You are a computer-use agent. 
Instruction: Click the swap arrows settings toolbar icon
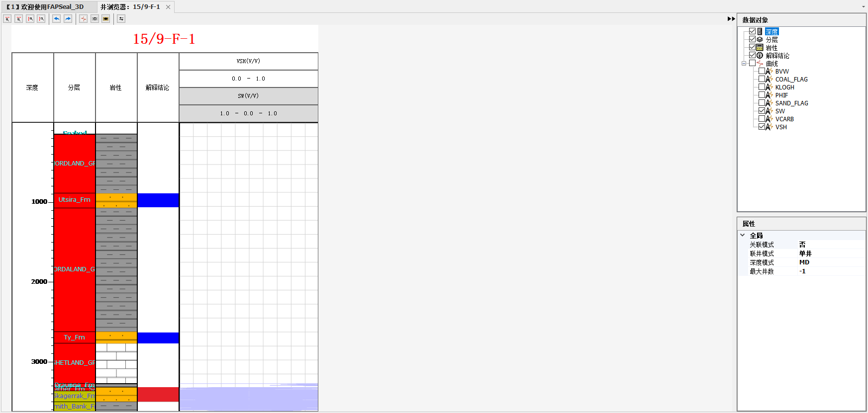click(x=121, y=19)
